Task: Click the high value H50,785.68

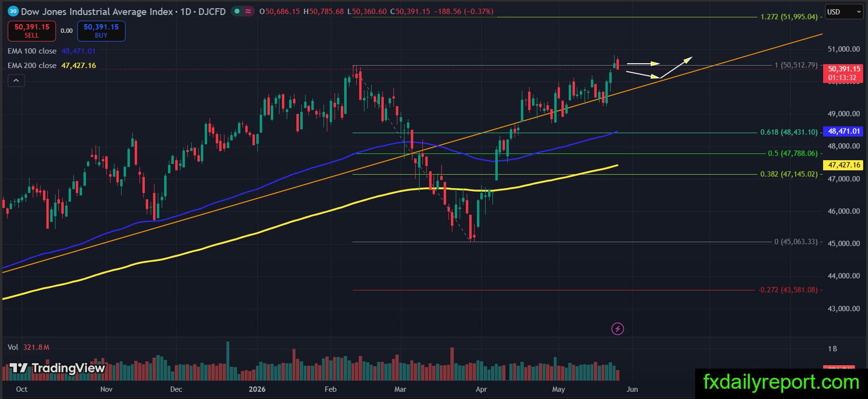Action: 323,12
